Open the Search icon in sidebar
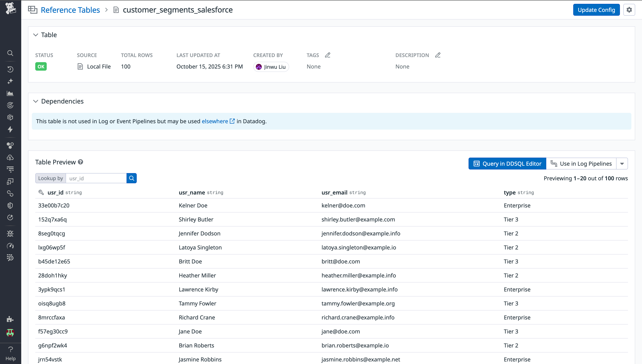Screen dimensions: 642x364 click(10, 53)
